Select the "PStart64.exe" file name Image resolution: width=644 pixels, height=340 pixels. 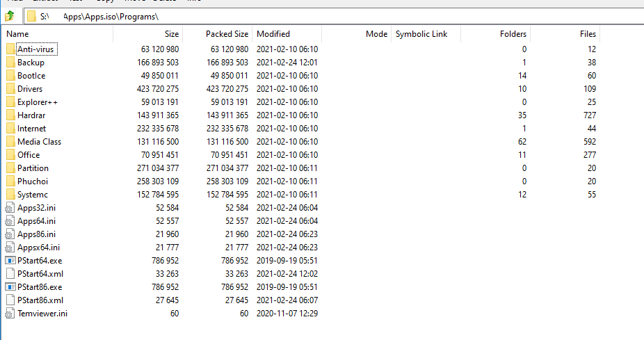[x=40, y=260]
